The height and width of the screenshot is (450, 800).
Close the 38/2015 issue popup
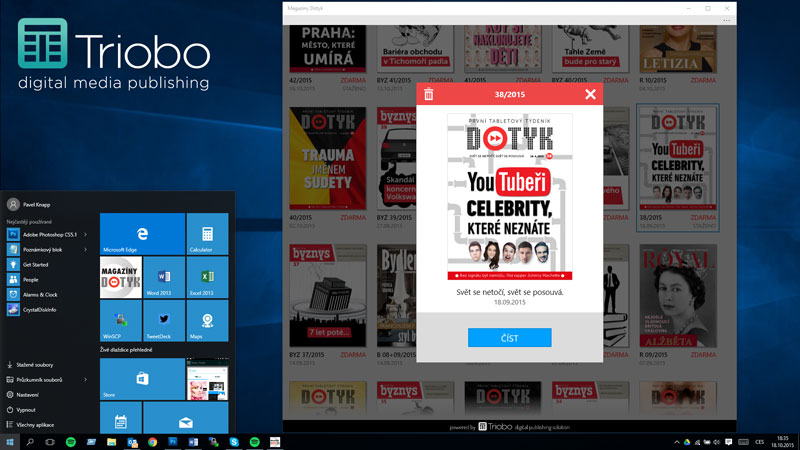[x=590, y=94]
